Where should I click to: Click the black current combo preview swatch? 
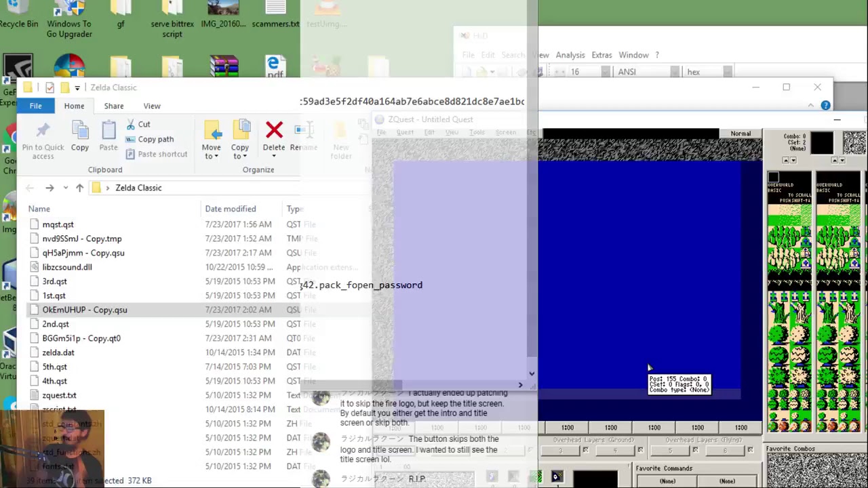click(x=822, y=142)
